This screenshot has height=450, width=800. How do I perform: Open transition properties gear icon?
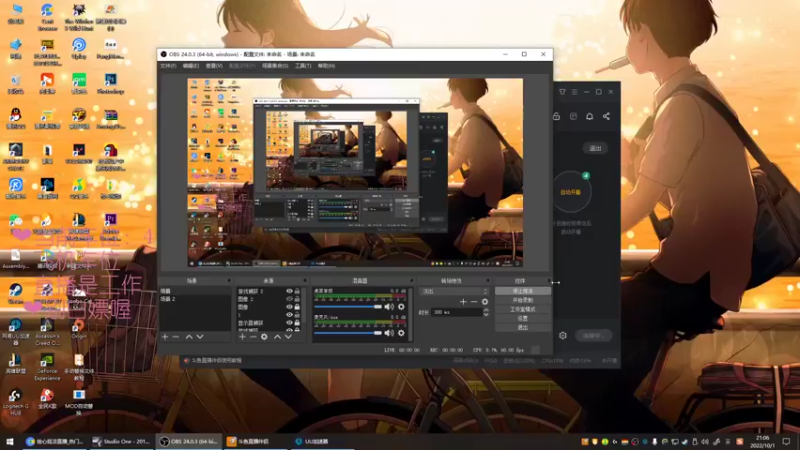pos(485,302)
